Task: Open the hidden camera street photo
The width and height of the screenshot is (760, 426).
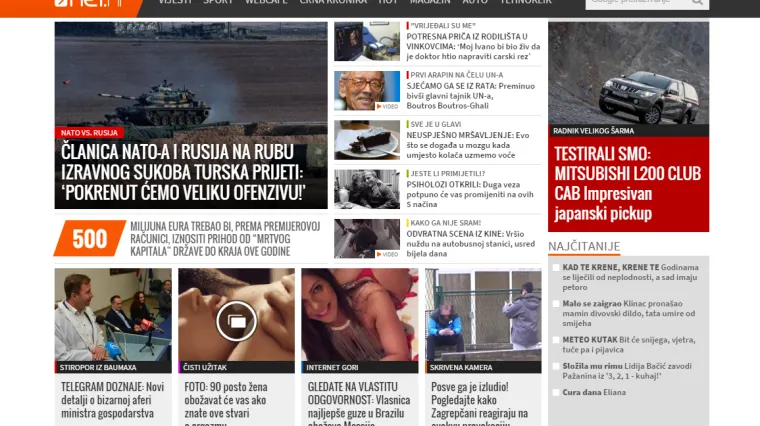Action: (x=483, y=315)
